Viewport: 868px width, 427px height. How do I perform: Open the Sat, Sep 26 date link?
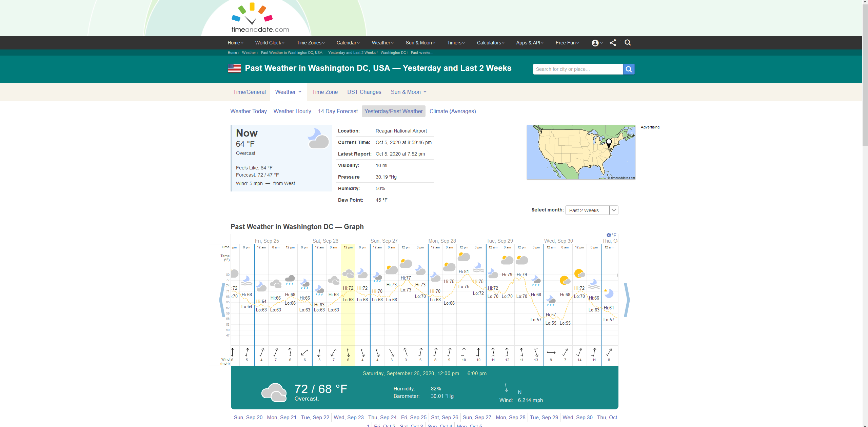point(445,417)
